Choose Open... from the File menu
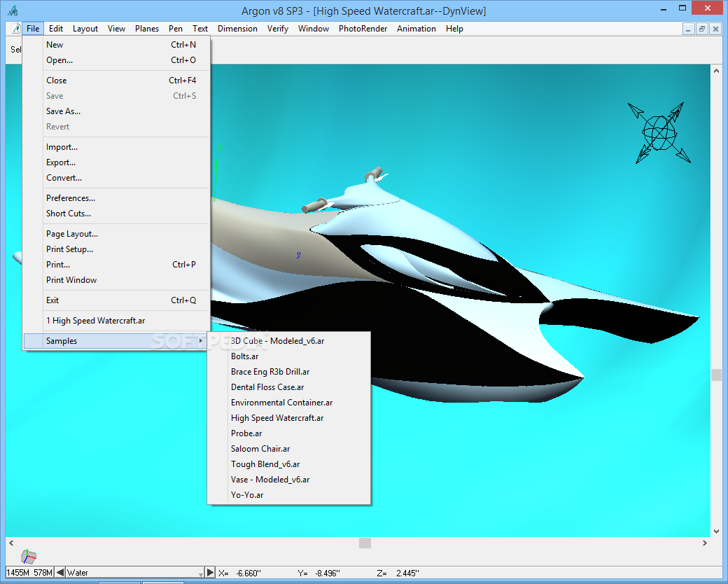The height and width of the screenshot is (584, 728). [x=116, y=60]
